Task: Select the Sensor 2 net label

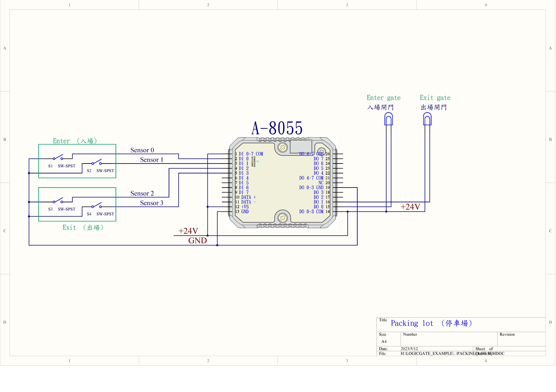Action: (142, 194)
